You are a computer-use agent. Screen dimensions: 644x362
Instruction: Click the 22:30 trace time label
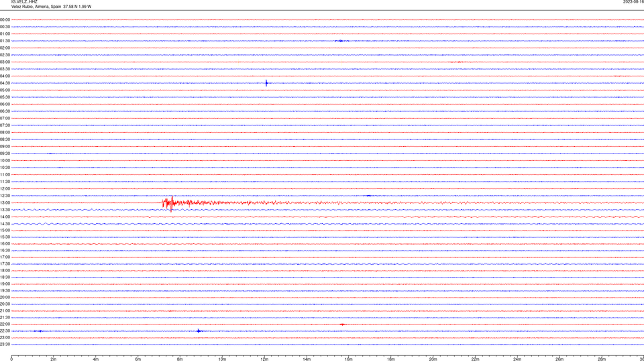tap(5, 330)
